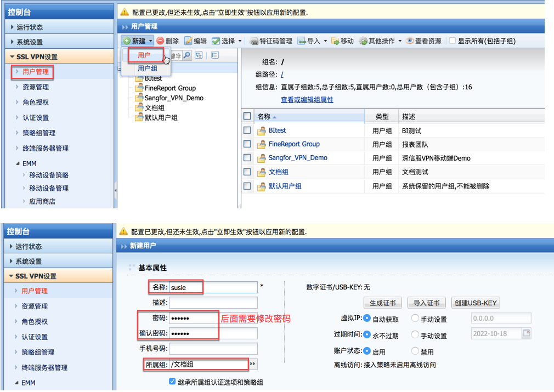Viewport: 554px width, 392px height.
Task: Click the calendar icon next to 2022-10-18
Action: tap(527, 333)
